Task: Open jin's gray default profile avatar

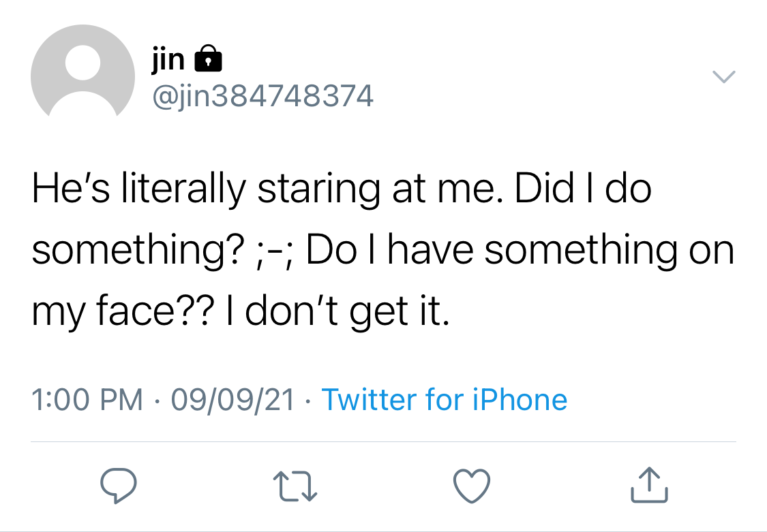Action: click(x=82, y=72)
